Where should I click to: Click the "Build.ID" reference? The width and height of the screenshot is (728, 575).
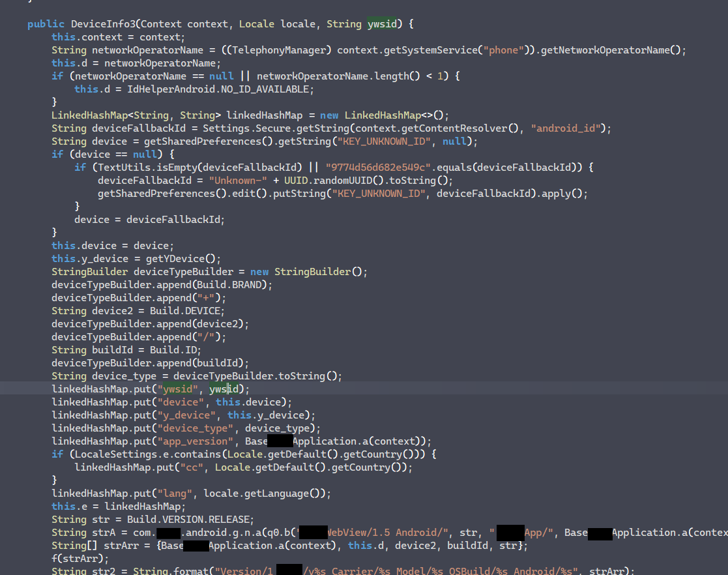coord(173,349)
